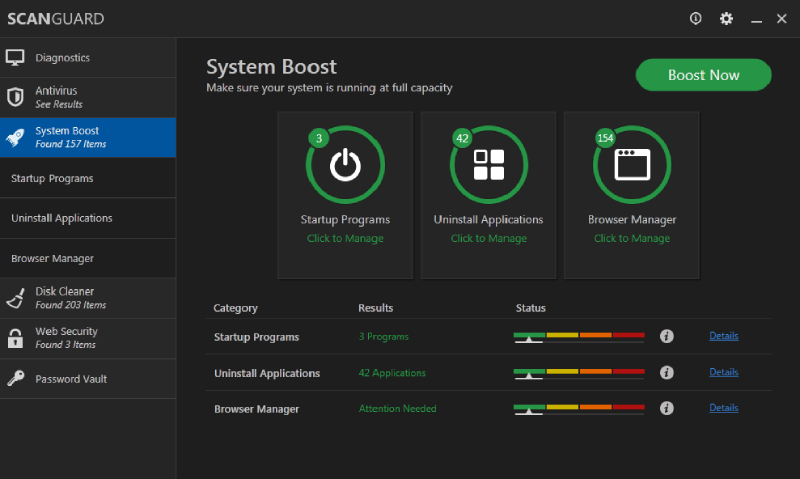Click the info icon in Browser Manager row
The image size is (800, 479).
tap(666, 408)
